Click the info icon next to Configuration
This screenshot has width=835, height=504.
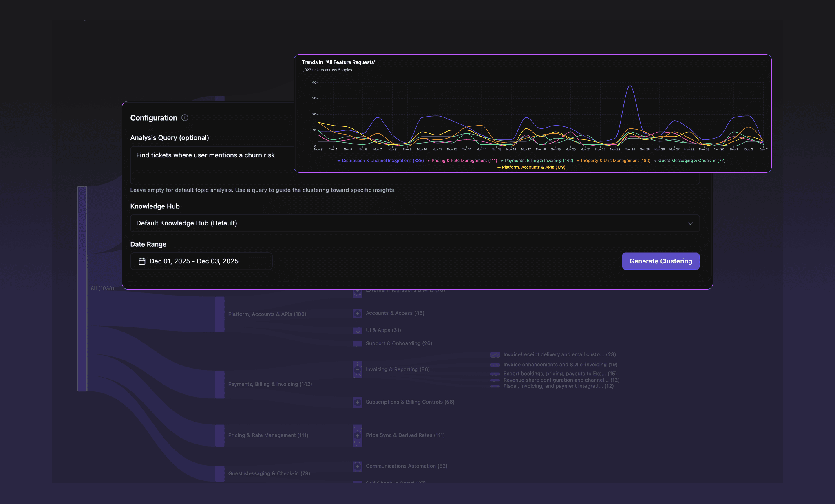coord(185,117)
